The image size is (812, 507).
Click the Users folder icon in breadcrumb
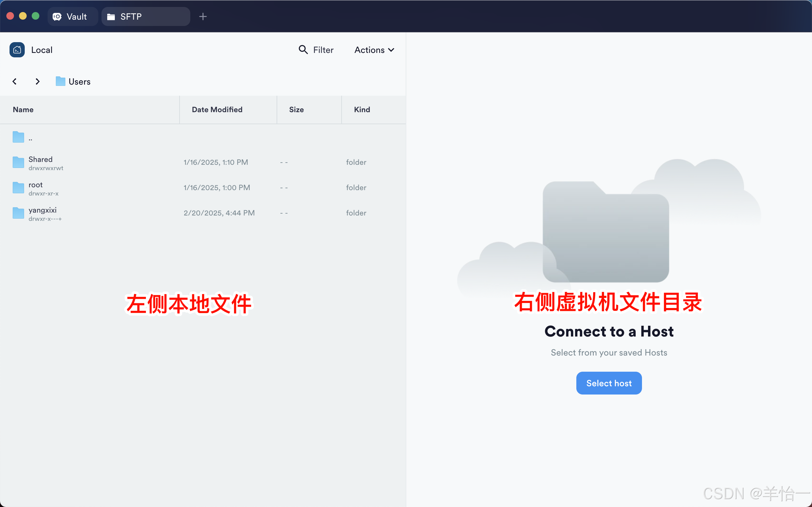click(x=60, y=81)
